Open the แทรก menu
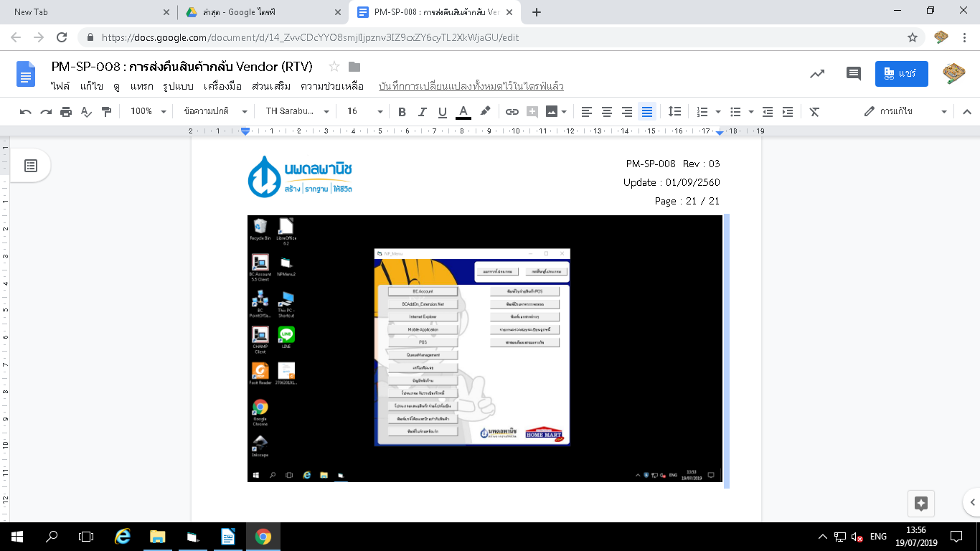The width and height of the screenshot is (980, 551). point(142,86)
